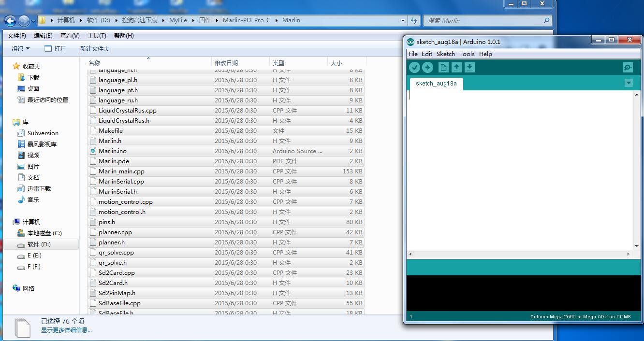Click Arduino editor's horizontal scroll right arrow
Screen dimensions: 644x341
628,254
